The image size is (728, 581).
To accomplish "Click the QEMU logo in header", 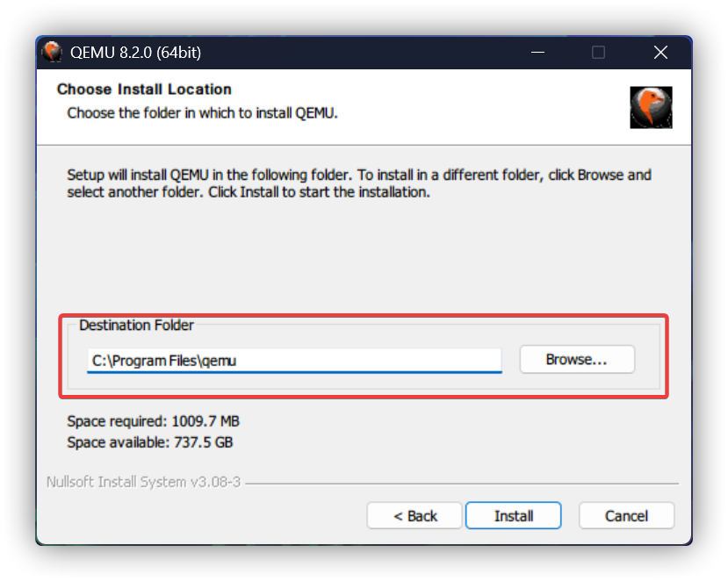I will [651, 107].
